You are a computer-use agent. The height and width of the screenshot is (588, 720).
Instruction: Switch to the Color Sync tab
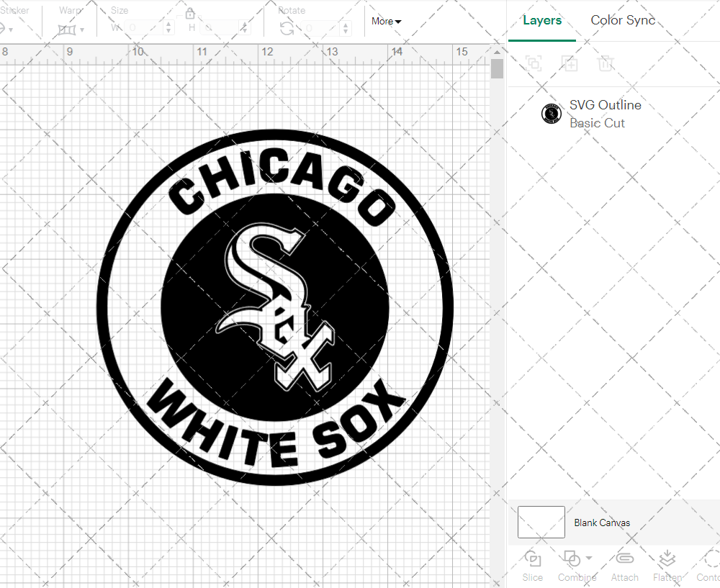coord(622,20)
